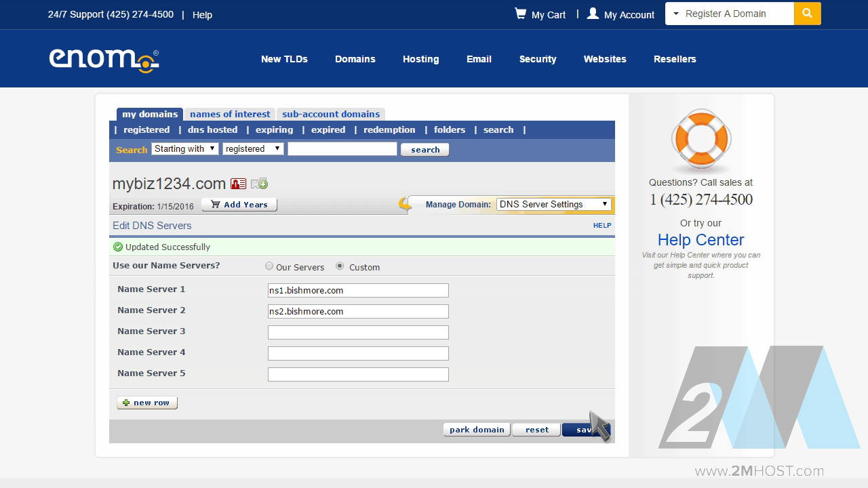Click the Expiration: 1/15/2016 text
Viewport: 868px width, 488px height.
pyautogui.click(x=153, y=206)
